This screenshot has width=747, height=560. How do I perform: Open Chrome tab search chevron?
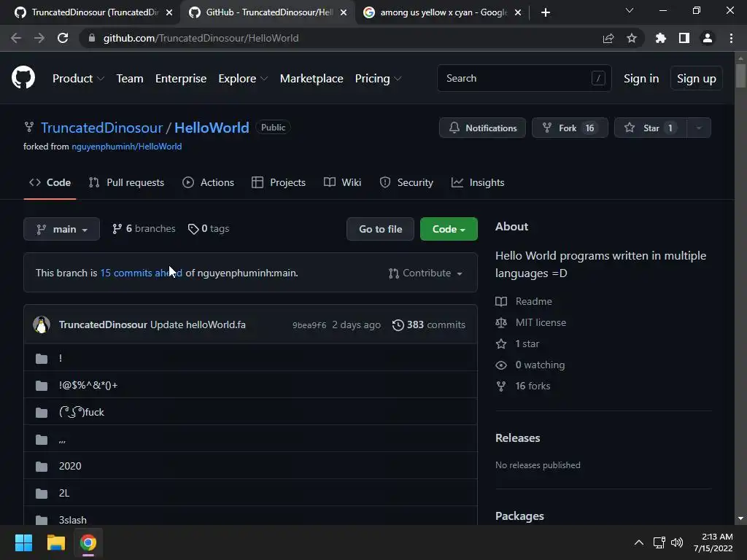pos(630,11)
